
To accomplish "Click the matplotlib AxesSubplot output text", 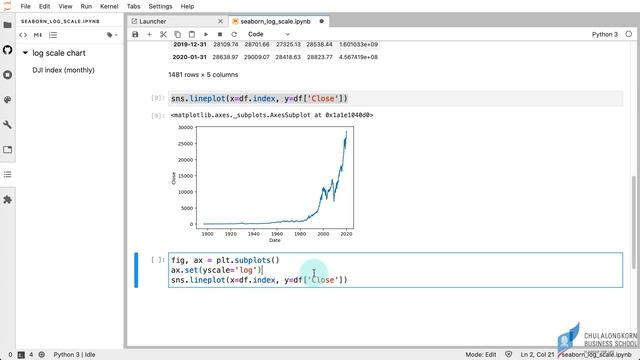I will click(x=272, y=115).
